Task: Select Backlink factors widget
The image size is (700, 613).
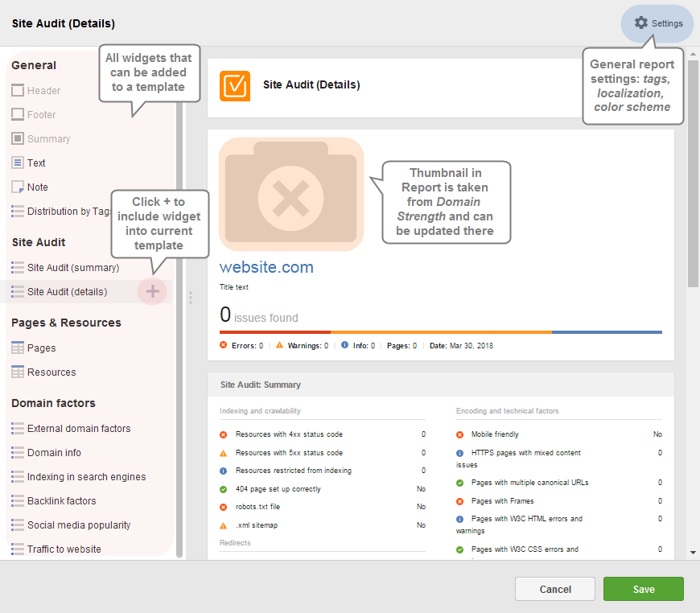Action: [x=54, y=501]
